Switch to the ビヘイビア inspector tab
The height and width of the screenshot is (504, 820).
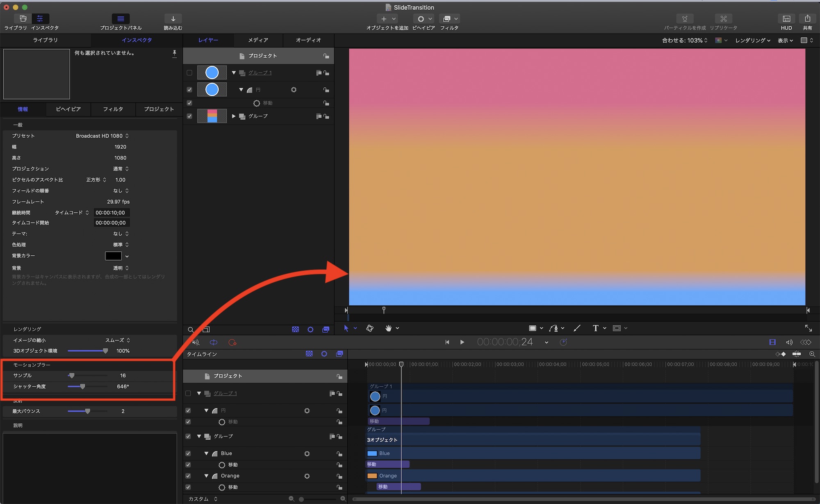click(x=68, y=109)
